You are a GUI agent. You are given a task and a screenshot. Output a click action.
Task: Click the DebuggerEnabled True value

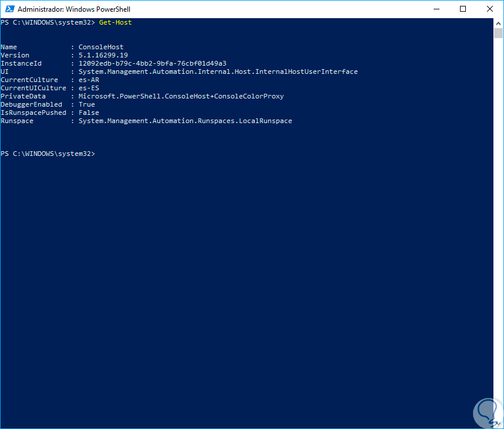[x=87, y=105]
